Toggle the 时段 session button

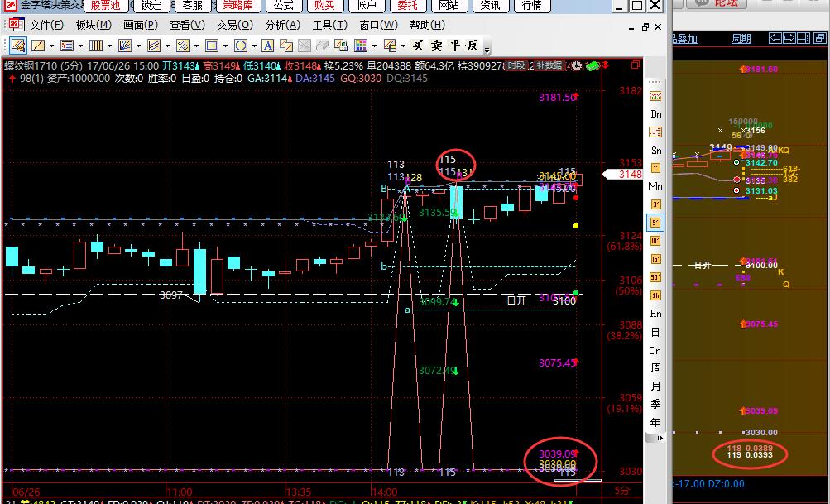[x=516, y=66]
